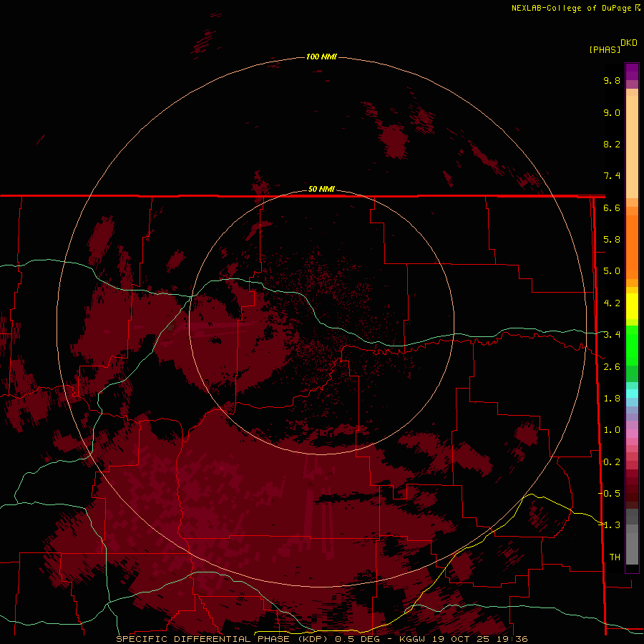Select the 9.0 value on the legend

(x=612, y=112)
